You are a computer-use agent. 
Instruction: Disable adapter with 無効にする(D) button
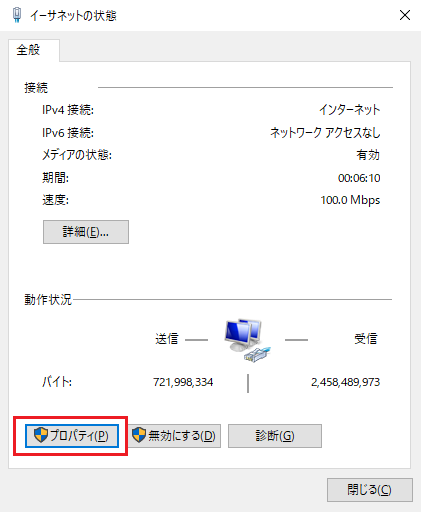pyautogui.click(x=174, y=436)
